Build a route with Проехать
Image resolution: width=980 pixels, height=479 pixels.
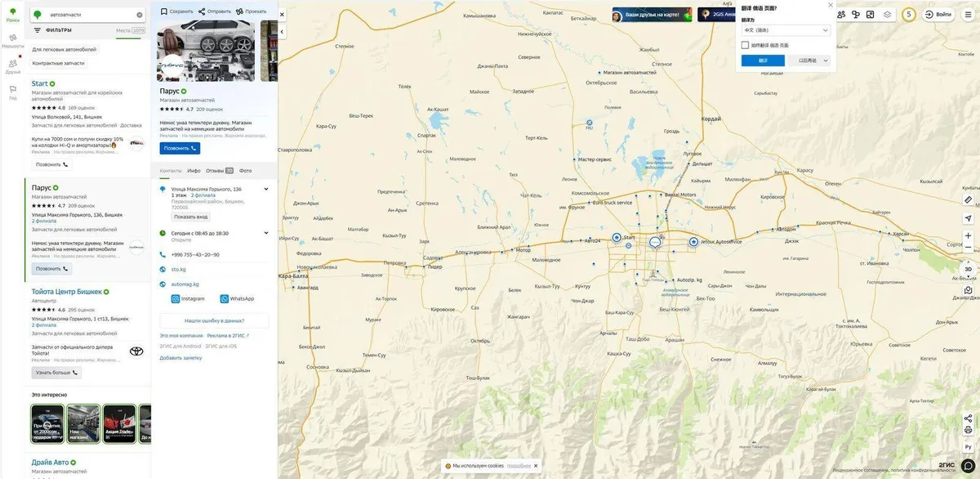tap(251, 11)
